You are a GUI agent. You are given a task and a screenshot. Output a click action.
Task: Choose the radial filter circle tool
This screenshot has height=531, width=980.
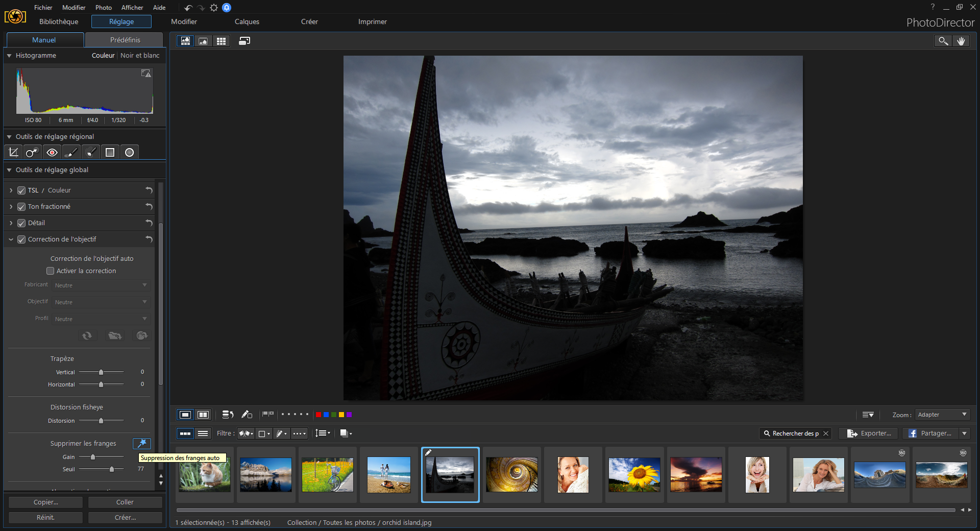tap(129, 152)
